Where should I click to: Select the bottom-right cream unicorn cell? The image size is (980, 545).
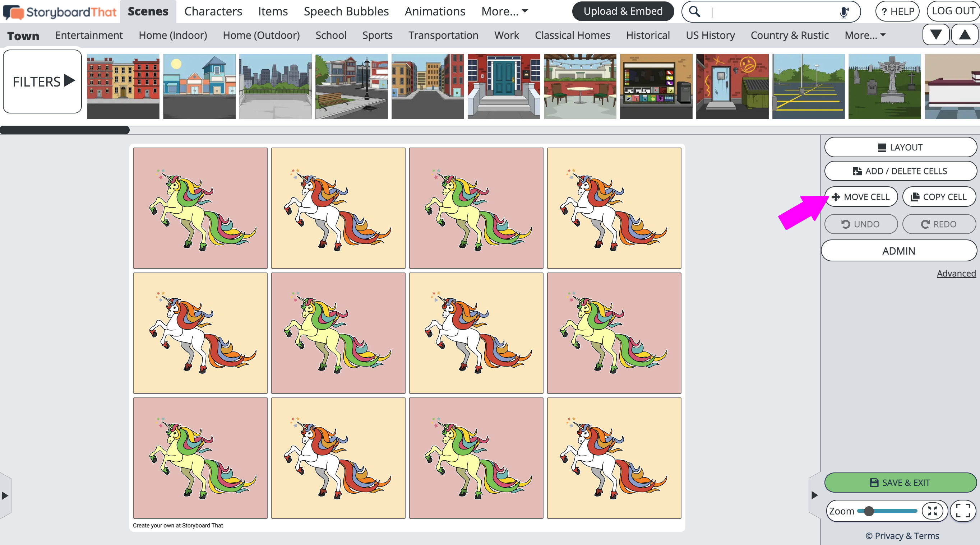[614, 458]
